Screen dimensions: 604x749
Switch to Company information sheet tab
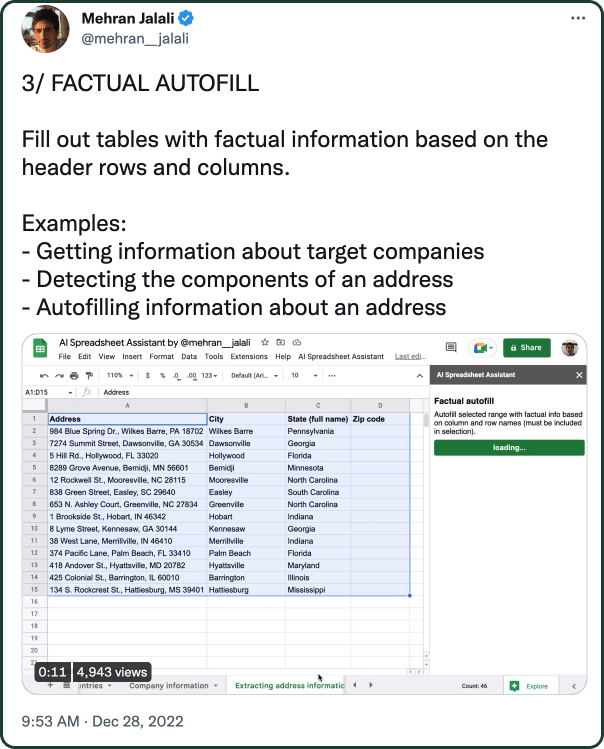tap(169, 685)
